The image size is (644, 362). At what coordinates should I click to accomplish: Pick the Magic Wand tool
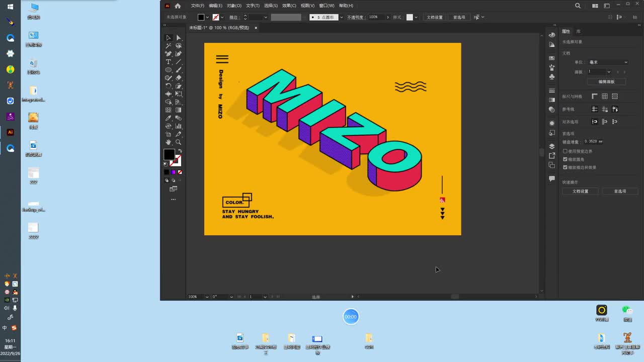point(169,46)
